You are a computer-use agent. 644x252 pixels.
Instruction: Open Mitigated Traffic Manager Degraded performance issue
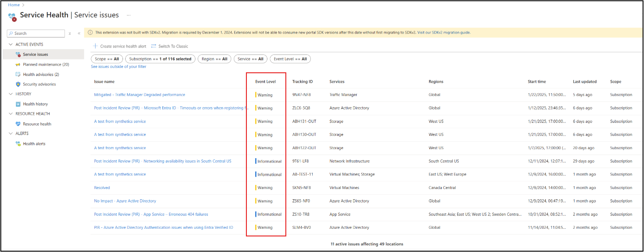click(x=139, y=95)
